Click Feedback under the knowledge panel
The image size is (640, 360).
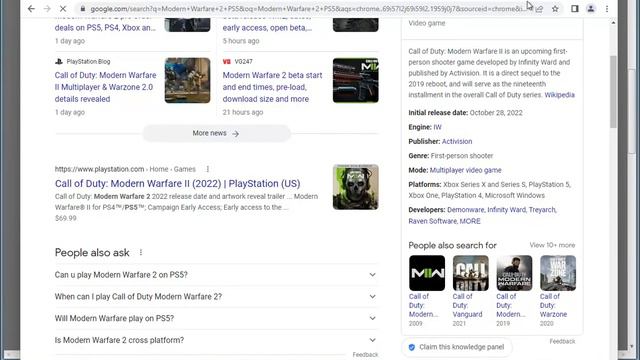[562, 341]
